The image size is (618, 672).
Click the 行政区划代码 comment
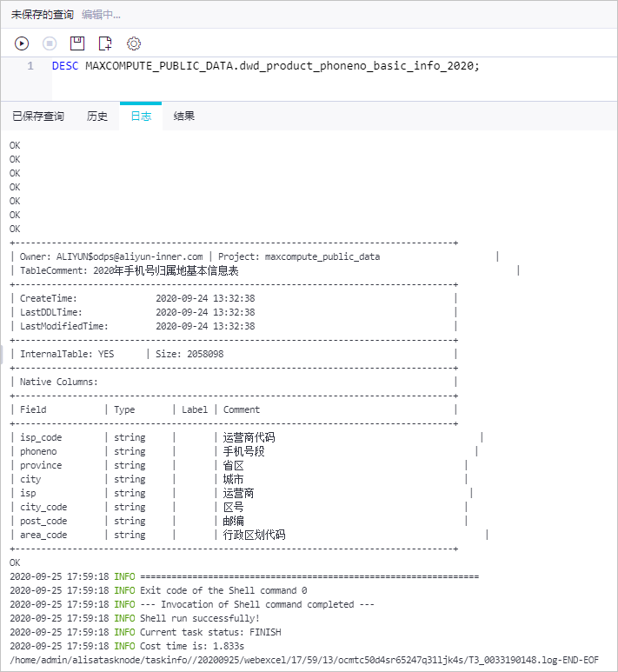(254, 535)
